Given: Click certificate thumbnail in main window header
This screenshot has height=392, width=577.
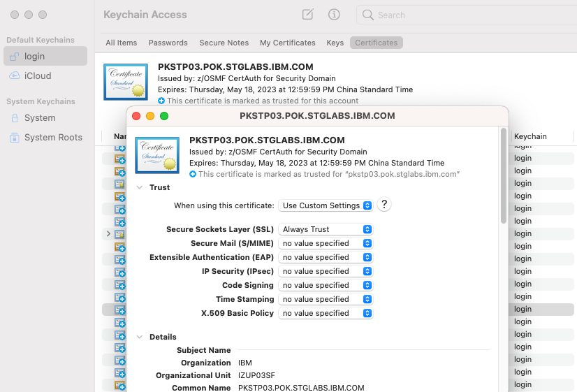Looking at the screenshot, I should (126, 82).
